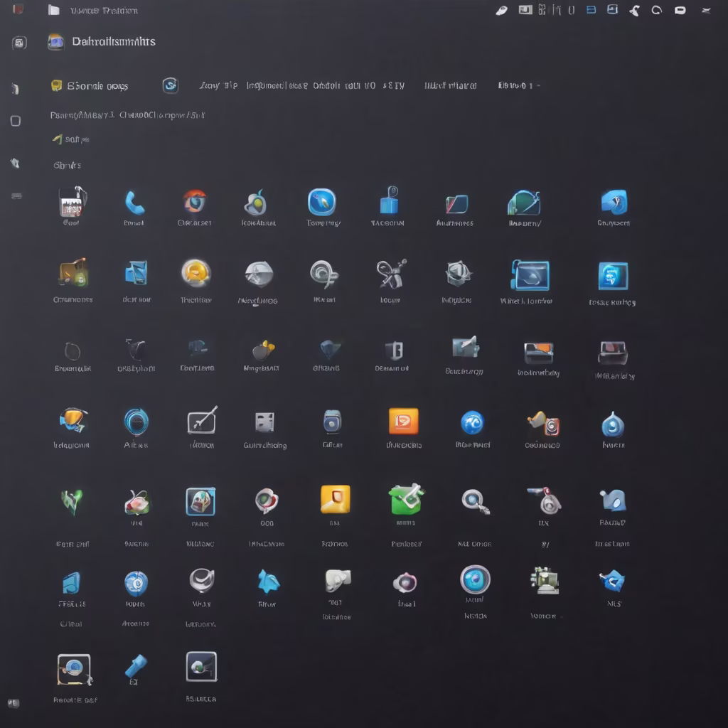This screenshot has width=728, height=728.
Task: Click the yellow square note icon
Action: 335,499
